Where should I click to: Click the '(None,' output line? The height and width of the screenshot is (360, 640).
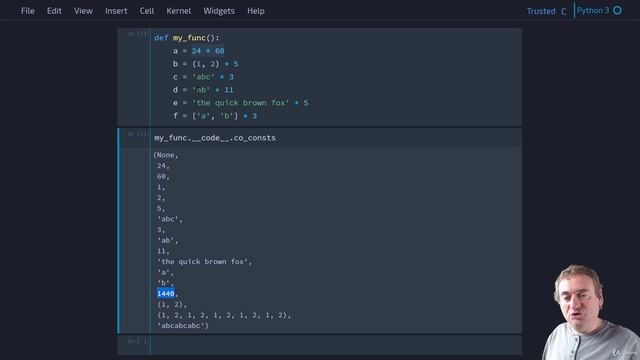coord(166,155)
